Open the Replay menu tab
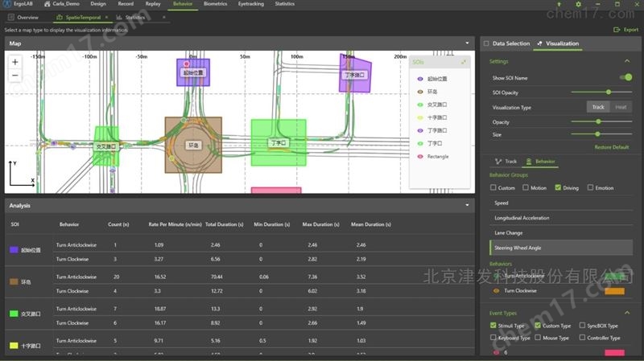This screenshot has width=644, height=361. (153, 4)
